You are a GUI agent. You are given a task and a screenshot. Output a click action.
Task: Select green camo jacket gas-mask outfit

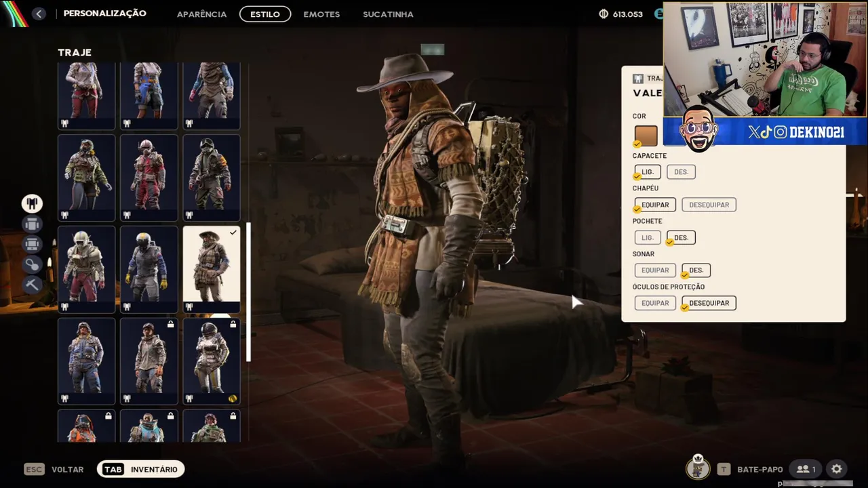[x=86, y=178]
